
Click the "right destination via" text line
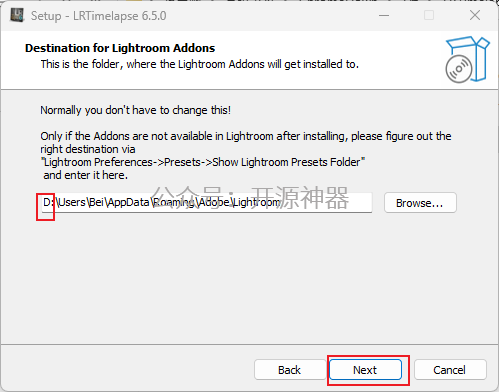(88, 149)
